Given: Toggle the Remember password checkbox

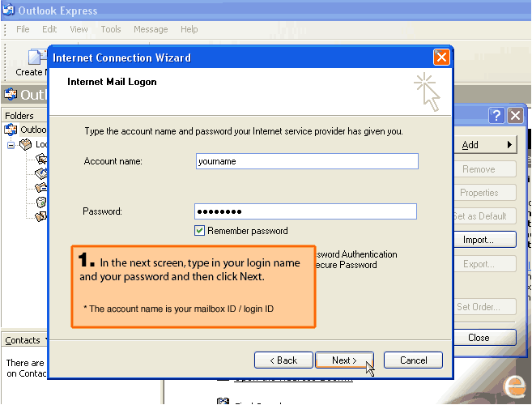Looking at the screenshot, I should coord(199,231).
